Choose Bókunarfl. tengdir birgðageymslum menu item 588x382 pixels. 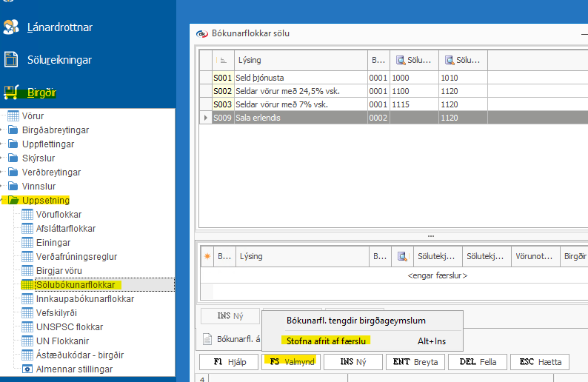[355, 321]
